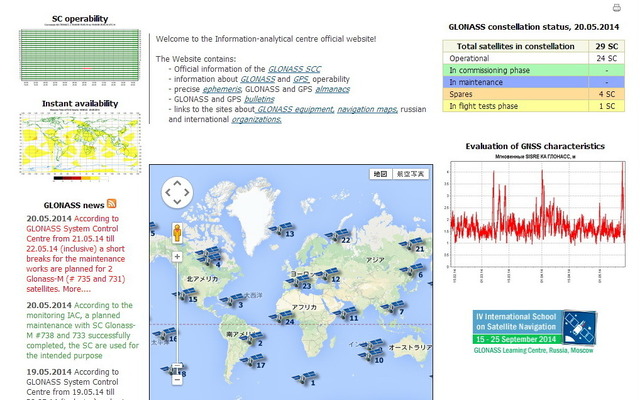Click satellite number 2 on the map
The height and width of the screenshot is (400, 640).
tap(252, 340)
